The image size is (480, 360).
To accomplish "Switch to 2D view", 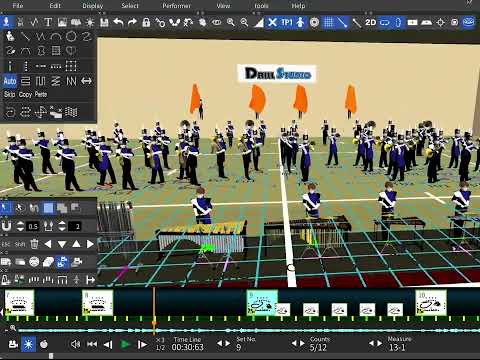I will coord(371,22).
